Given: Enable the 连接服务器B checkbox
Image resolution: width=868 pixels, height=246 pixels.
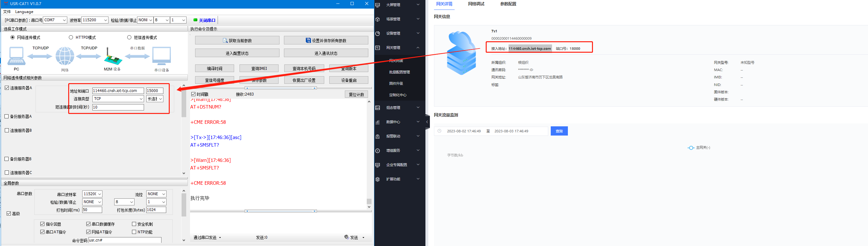Looking at the screenshot, I should 7,130.
